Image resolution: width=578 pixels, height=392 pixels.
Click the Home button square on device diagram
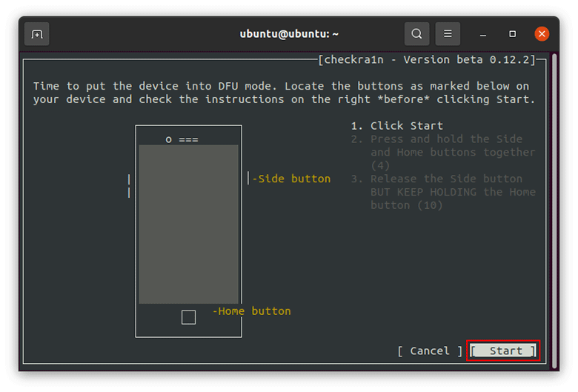point(188,317)
